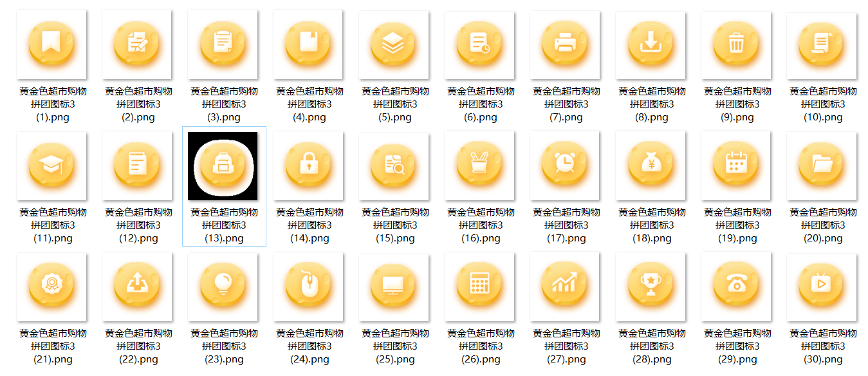
Task: Click file name ending in (5).png
Action: [x=394, y=104]
